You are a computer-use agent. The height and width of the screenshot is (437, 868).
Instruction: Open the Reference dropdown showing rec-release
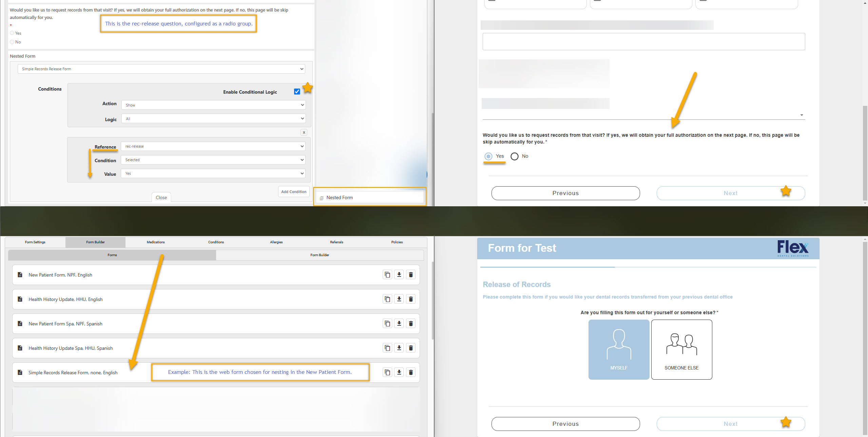click(213, 146)
